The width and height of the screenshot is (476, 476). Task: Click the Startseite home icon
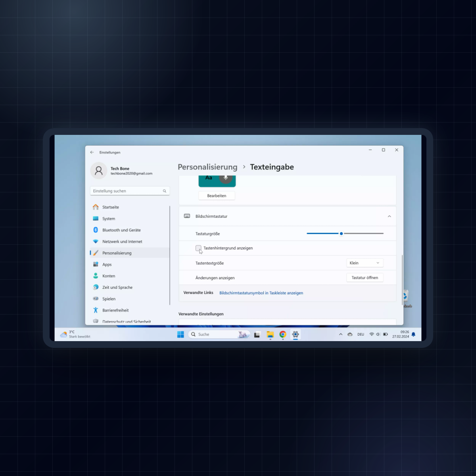tap(96, 207)
